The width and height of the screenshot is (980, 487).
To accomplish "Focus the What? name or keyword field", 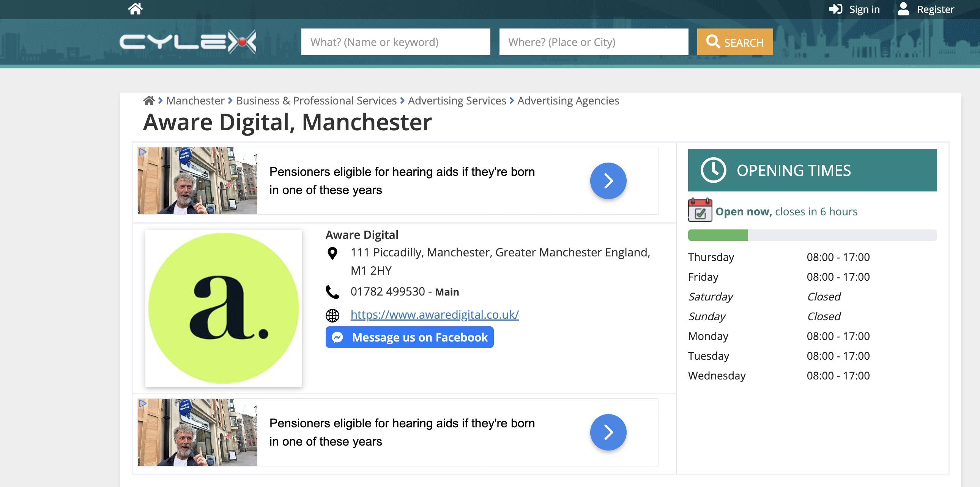I will 395,42.
